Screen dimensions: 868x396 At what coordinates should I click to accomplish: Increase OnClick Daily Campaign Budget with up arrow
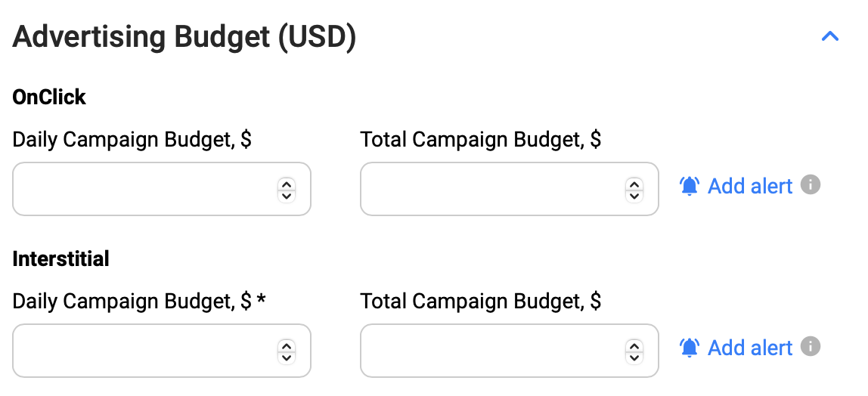[x=286, y=184]
